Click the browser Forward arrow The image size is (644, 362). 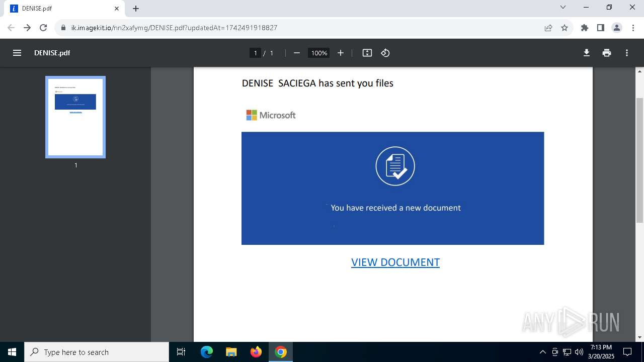coord(27,28)
